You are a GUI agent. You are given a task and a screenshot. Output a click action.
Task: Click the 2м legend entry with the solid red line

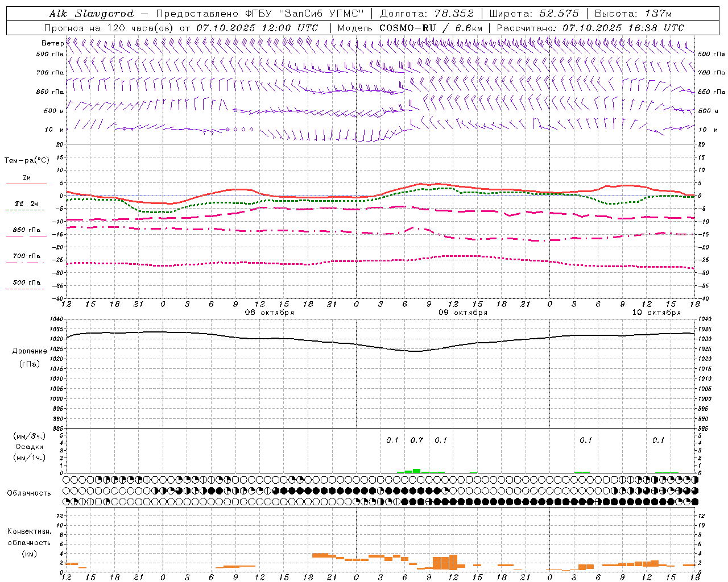26,180
